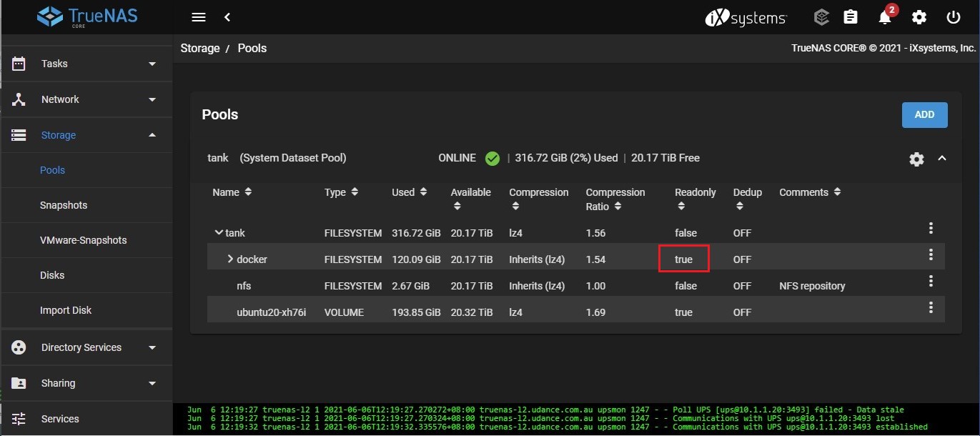Image resolution: width=980 pixels, height=436 pixels.
Task: Open actions menu for nfs dataset row
Action: tap(931, 281)
